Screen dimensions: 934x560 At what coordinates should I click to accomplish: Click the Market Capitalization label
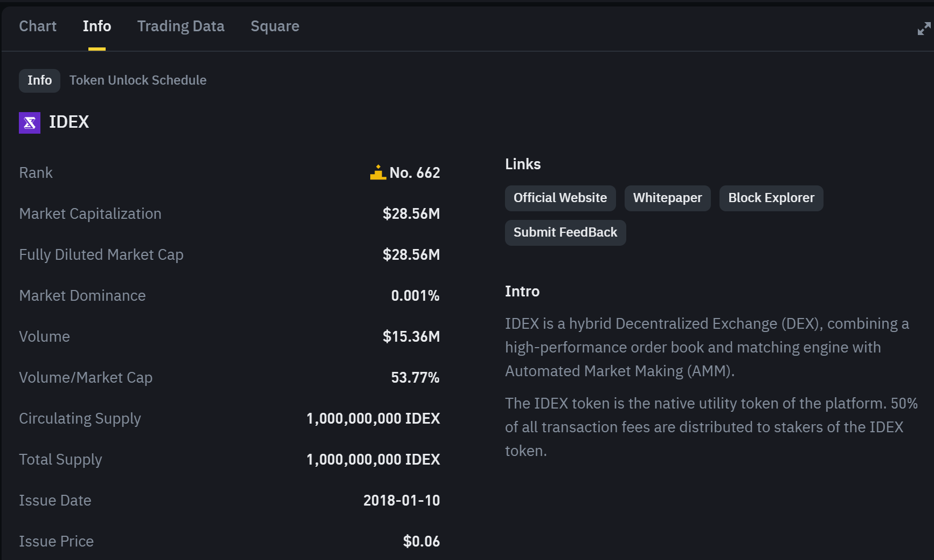point(90,213)
